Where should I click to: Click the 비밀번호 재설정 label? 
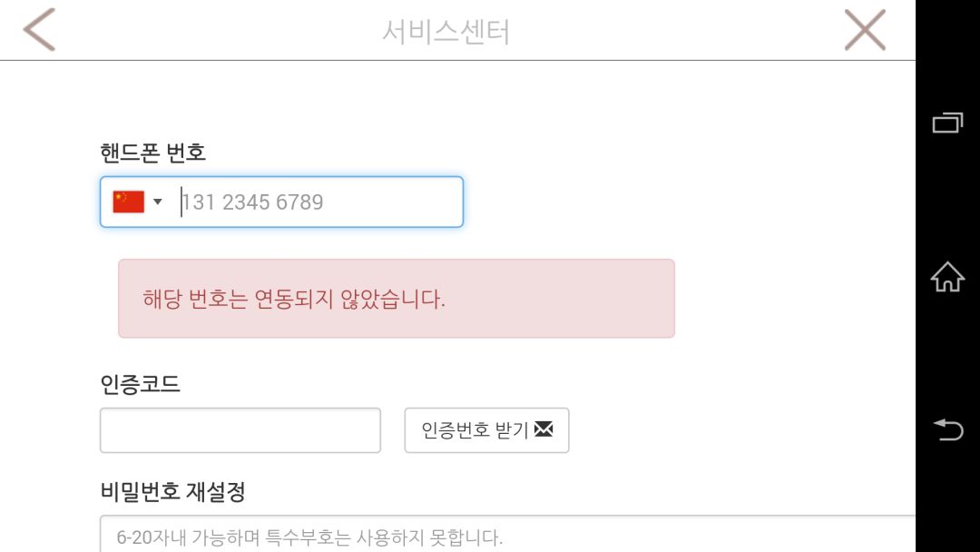pyautogui.click(x=172, y=492)
